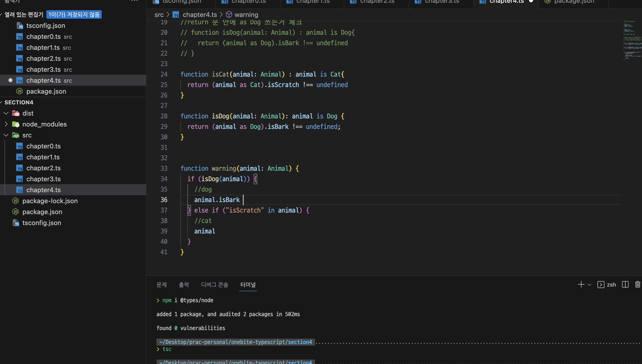
Task: Expand the node_modules folder chevron
Action: click(6, 124)
